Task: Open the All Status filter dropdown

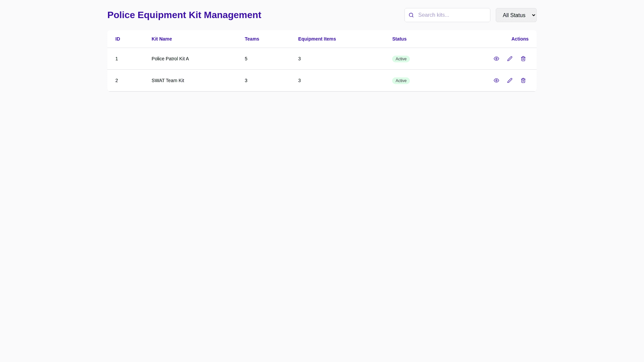Action: point(516,15)
